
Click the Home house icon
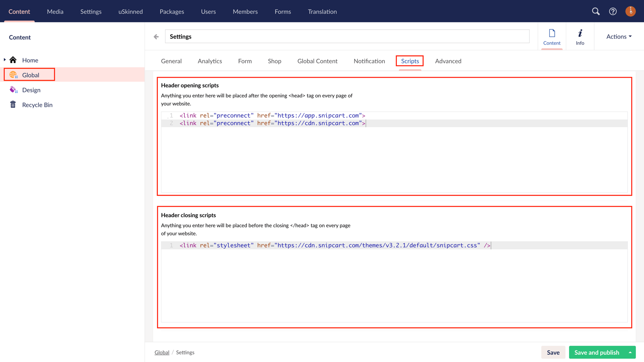click(x=13, y=60)
